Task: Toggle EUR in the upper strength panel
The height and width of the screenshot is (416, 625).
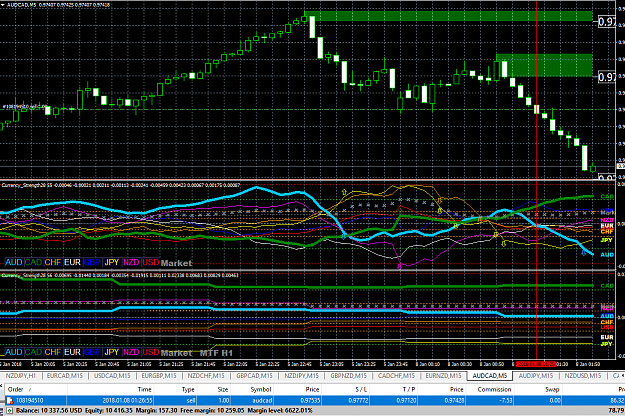Action: (x=72, y=262)
